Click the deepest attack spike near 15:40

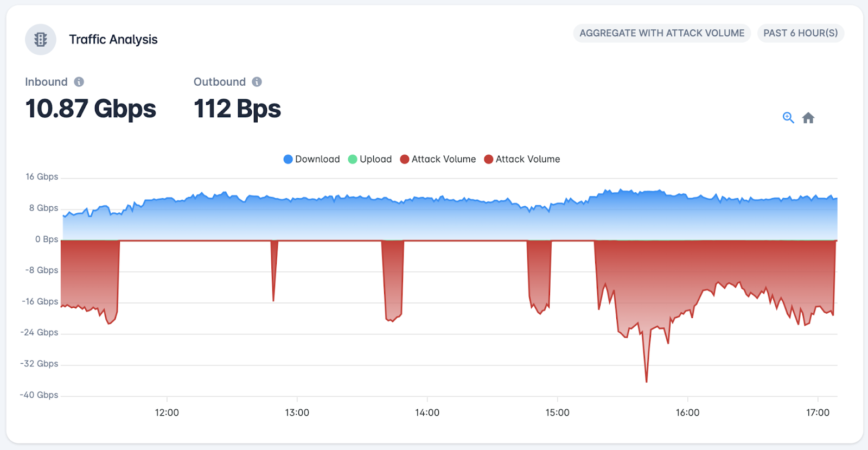tap(646, 381)
